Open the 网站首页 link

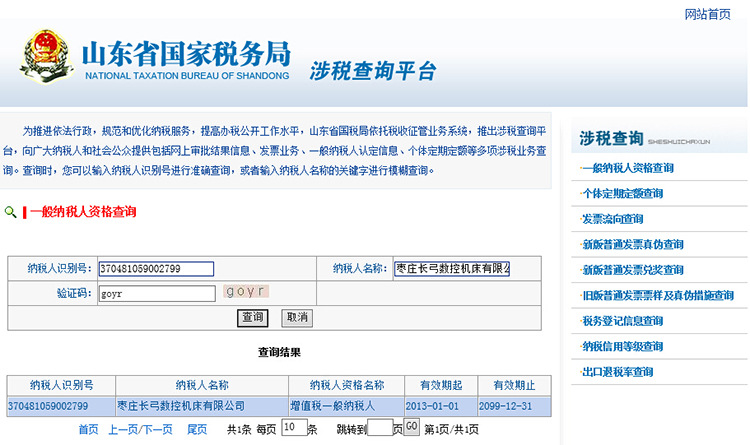tap(707, 14)
